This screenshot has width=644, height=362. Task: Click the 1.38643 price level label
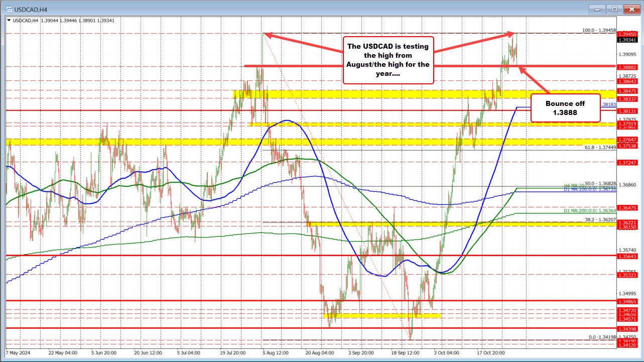[x=627, y=81]
